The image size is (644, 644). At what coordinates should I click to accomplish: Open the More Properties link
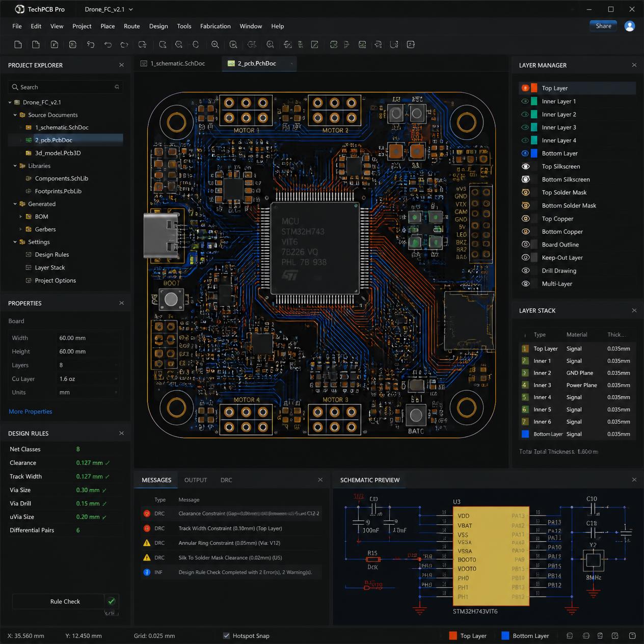31,412
